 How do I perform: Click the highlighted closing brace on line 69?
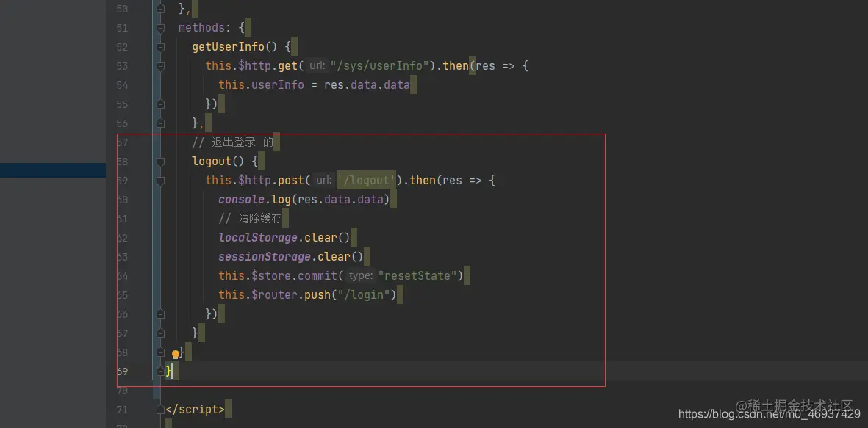(169, 371)
